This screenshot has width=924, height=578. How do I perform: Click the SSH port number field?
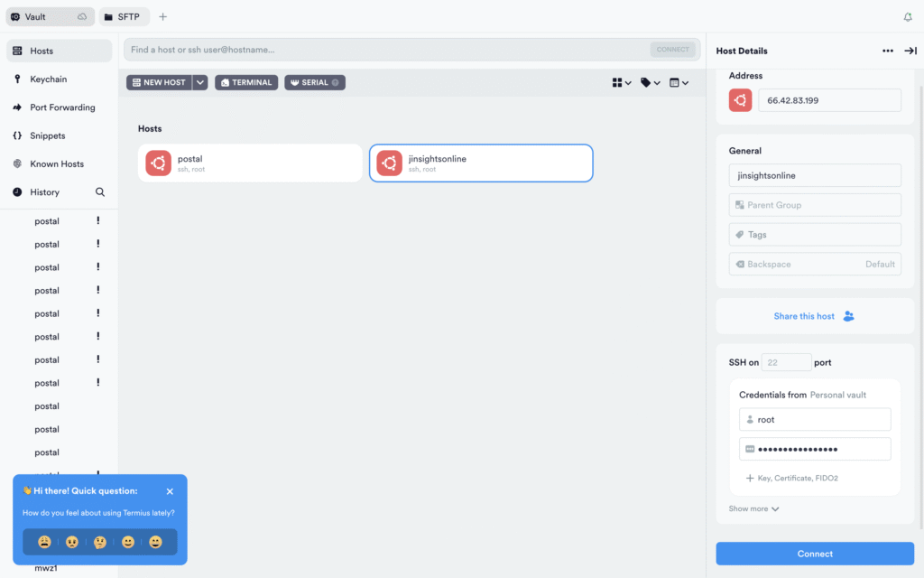coord(786,362)
